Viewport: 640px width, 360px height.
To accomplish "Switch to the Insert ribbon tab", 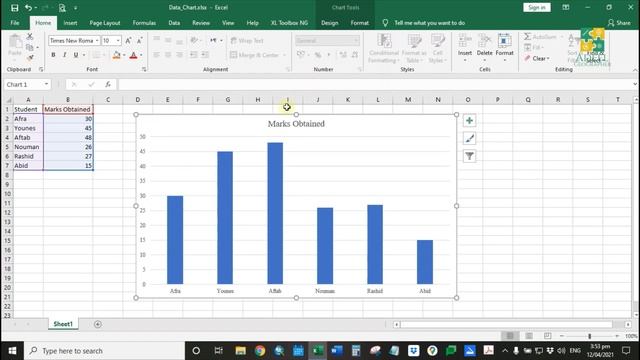I will coord(70,23).
